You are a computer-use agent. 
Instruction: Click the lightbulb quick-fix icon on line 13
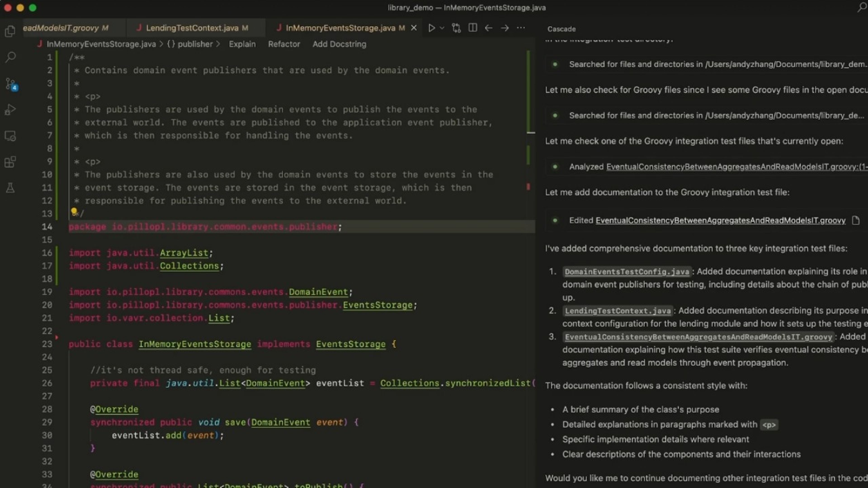[74, 211]
